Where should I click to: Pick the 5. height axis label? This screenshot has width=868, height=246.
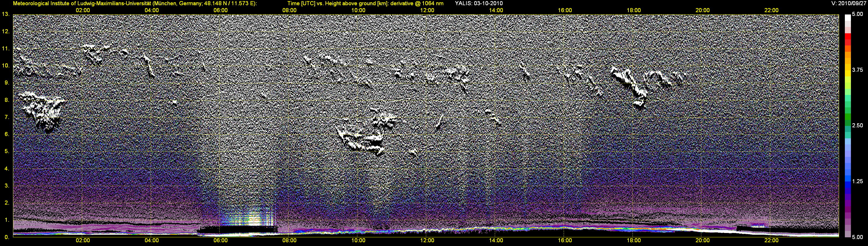tap(6, 151)
